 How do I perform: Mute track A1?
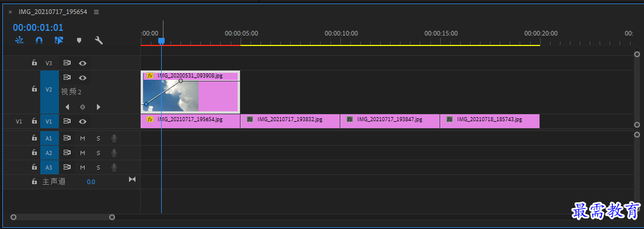coord(82,139)
